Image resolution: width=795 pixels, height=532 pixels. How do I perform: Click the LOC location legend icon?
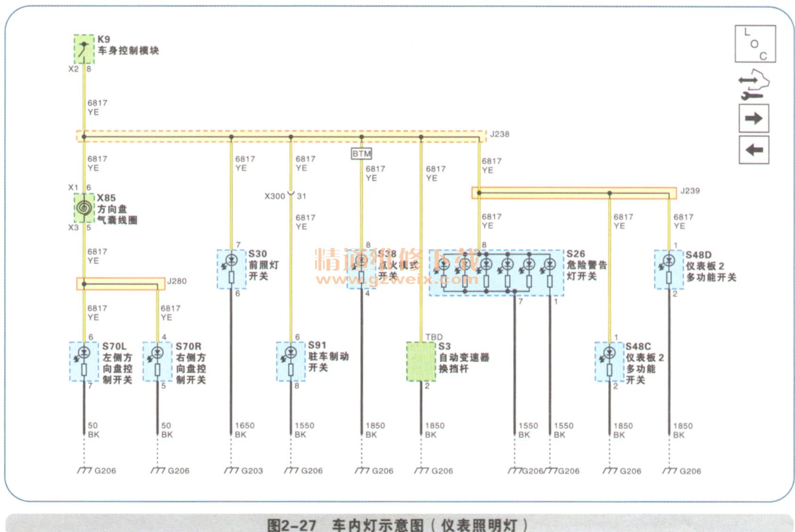[x=755, y=44]
